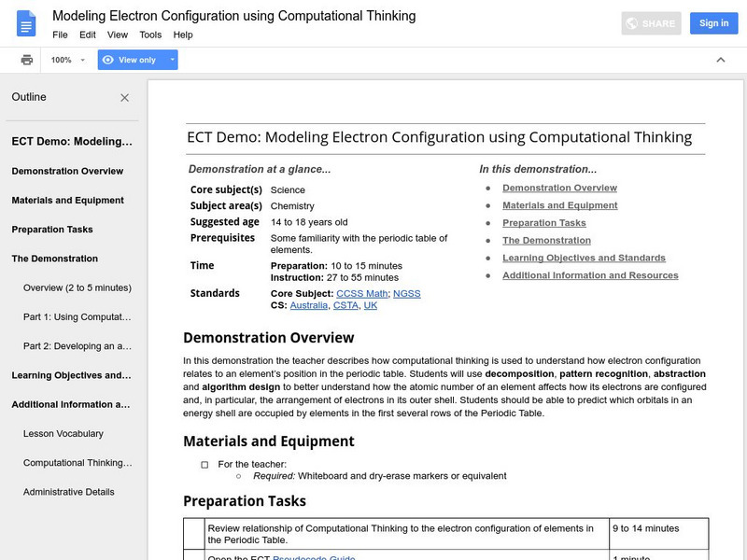
Task: Select Part 1: Using Computat… outline entry
Action: 78,316
